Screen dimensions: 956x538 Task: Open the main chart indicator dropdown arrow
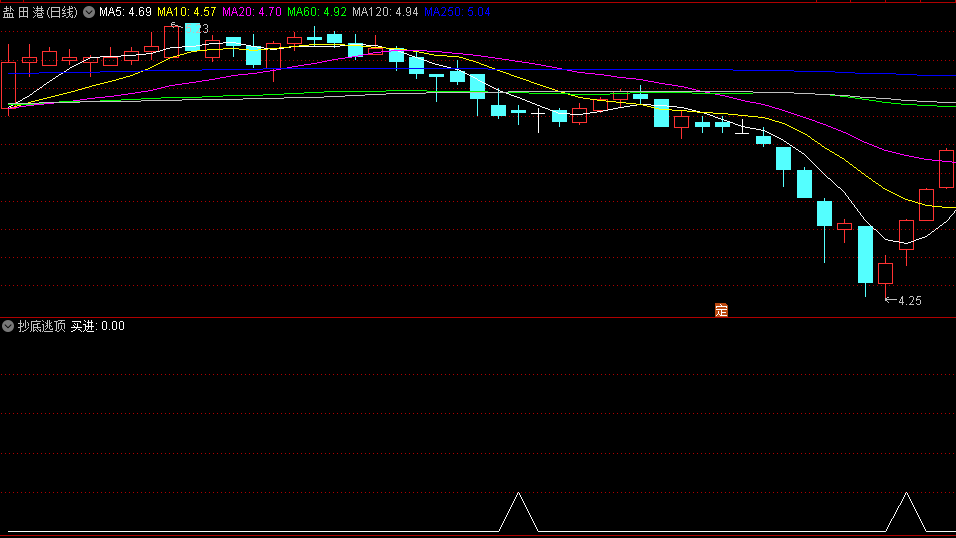[89, 12]
